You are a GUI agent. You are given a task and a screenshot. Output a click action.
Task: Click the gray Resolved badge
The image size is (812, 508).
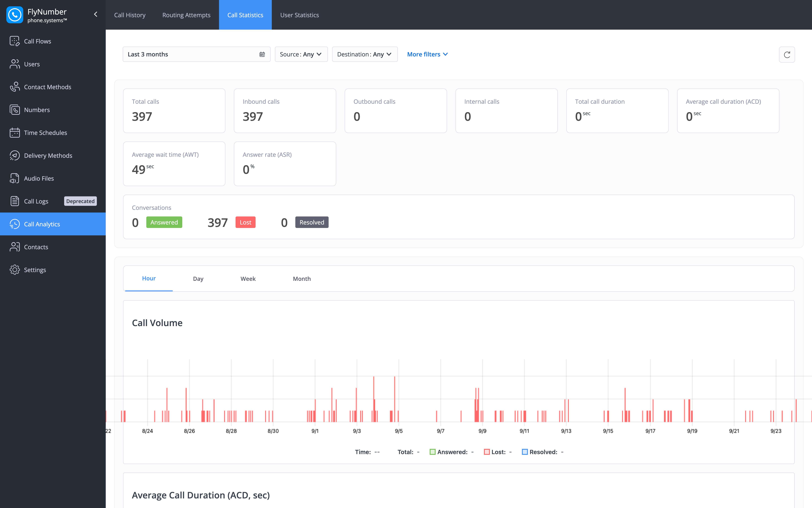(312, 222)
